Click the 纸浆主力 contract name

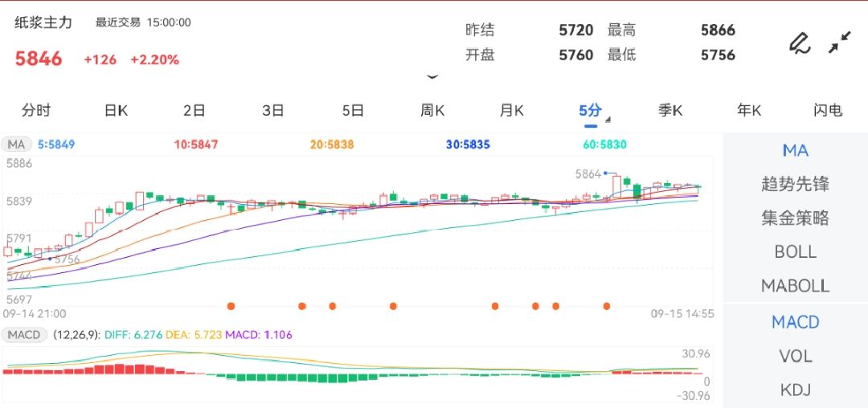click(43, 22)
